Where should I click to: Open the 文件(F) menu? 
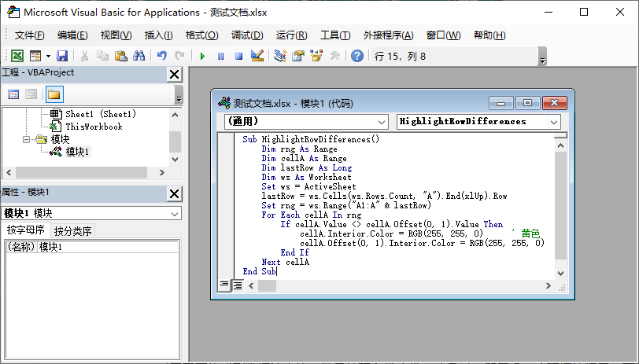(29, 35)
